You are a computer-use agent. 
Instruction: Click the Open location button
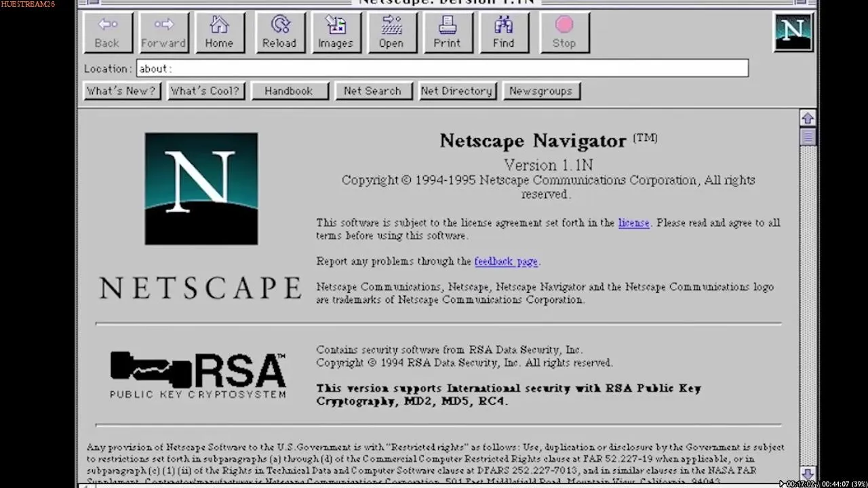(x=392, y=33)
